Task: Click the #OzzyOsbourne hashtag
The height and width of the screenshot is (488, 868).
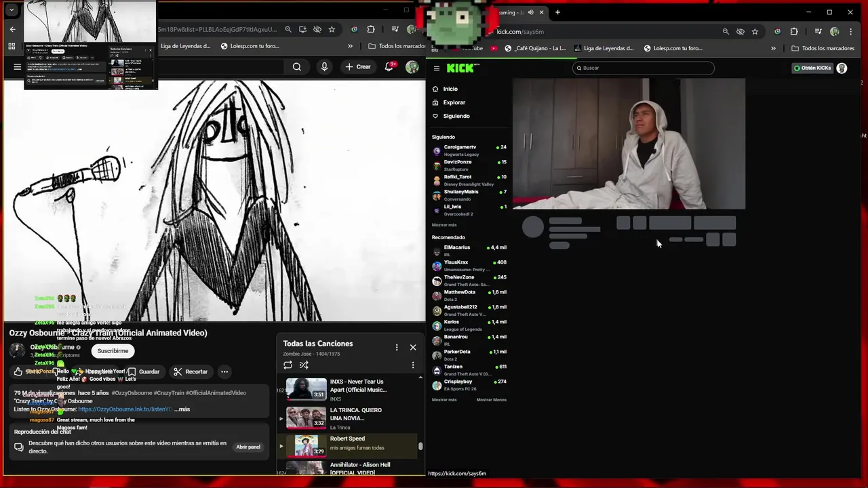Action: coord(132,393)
